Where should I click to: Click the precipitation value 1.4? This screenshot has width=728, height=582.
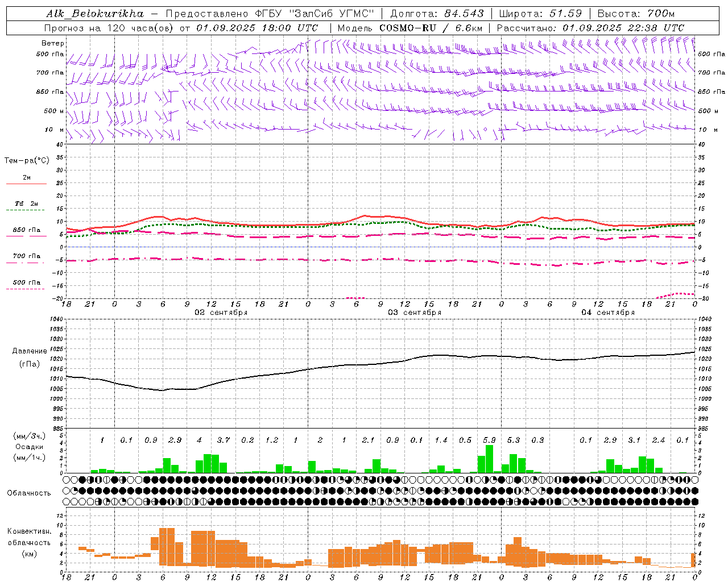click(x=441, y=440)
